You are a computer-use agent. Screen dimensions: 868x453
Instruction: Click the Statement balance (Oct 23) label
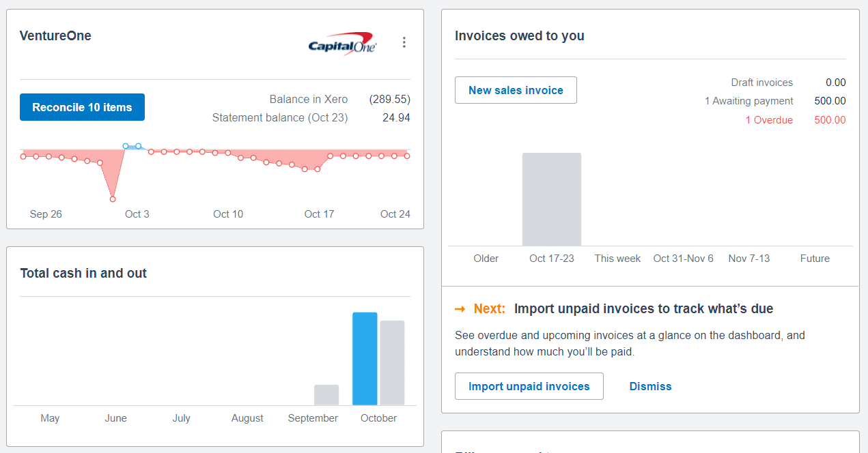coord(280,117)
